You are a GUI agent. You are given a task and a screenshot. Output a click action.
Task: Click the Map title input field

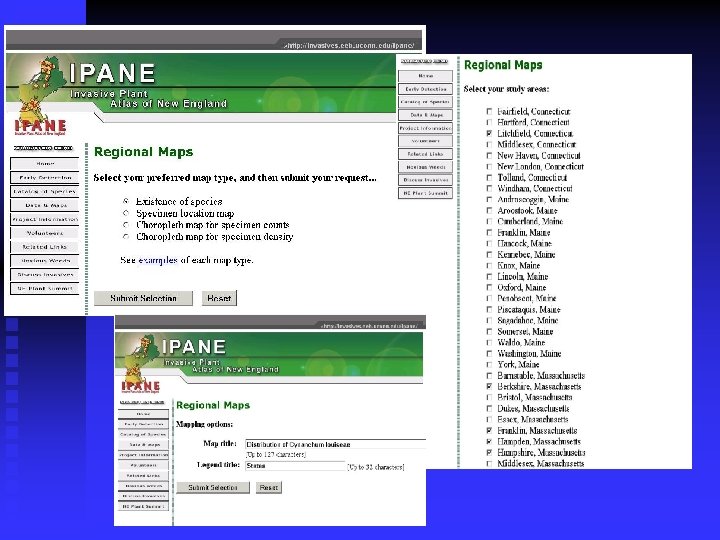point(336,444)
